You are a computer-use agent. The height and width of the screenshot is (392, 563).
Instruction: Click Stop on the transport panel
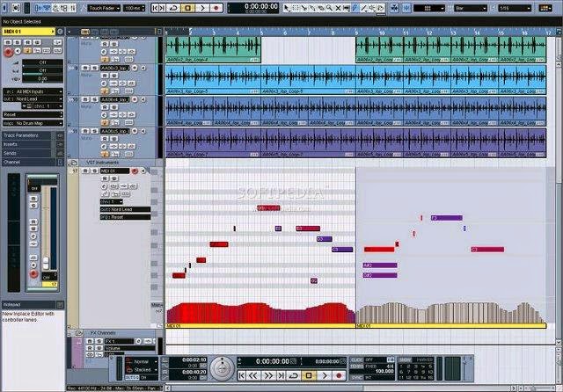coord(309,375)
